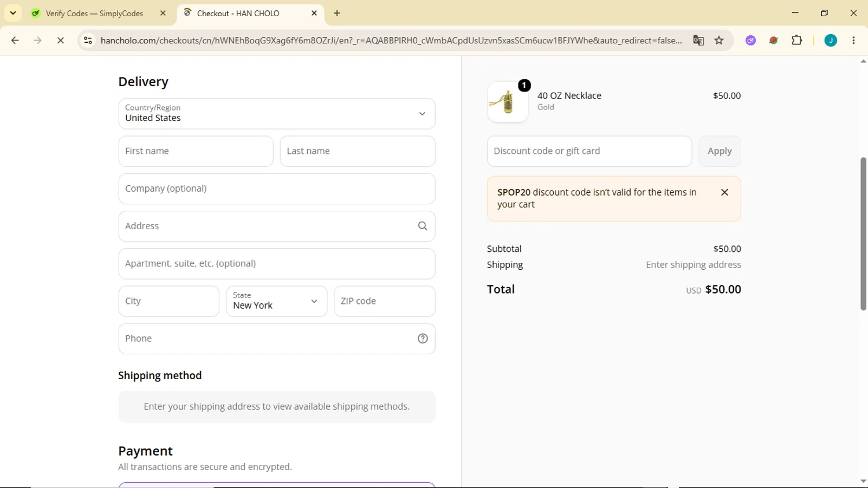This screenshot has width=868, height=488.
Task: Open the red and green extension icon
Action: click(x=774, y=41)
